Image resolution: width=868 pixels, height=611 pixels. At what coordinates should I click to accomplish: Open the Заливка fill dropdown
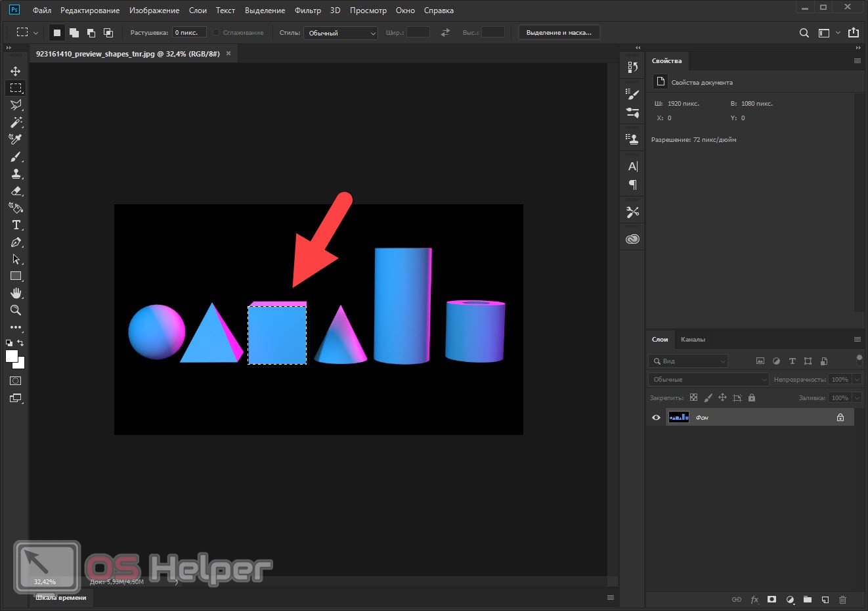[x=857, y=397]
